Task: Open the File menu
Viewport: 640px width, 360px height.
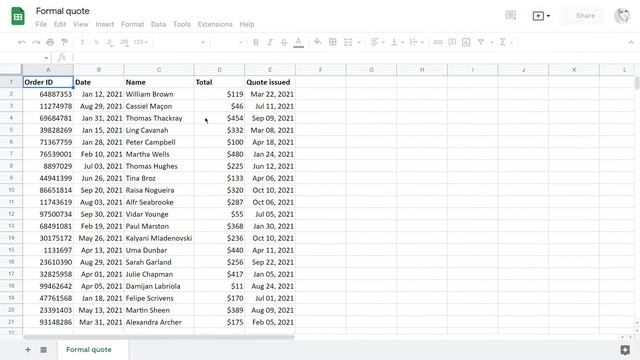Action: click(41, 24)
